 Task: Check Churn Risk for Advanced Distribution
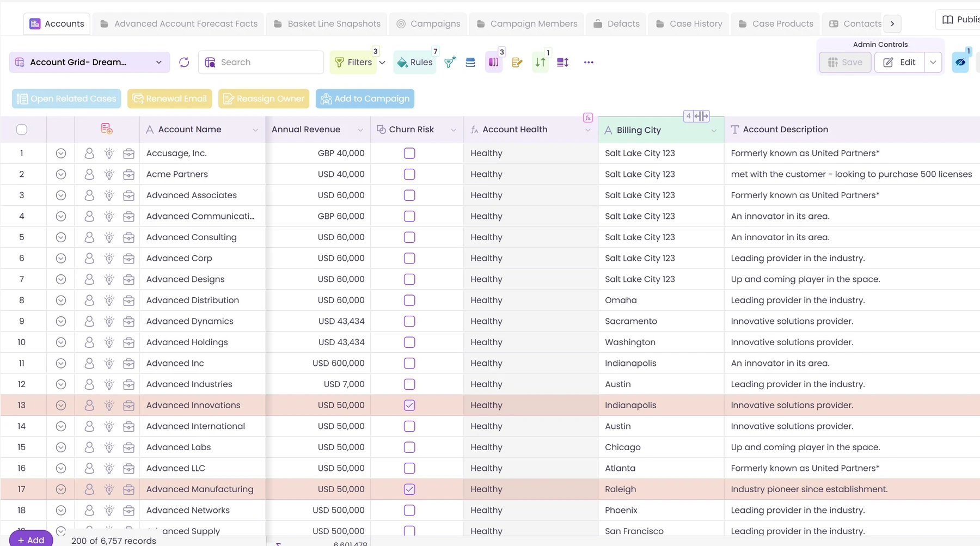pos(409,300)
